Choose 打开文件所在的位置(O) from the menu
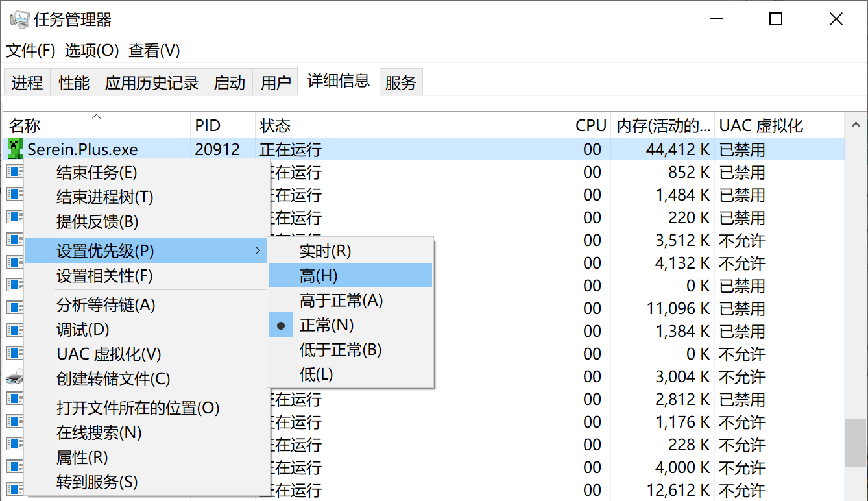The width and height of the screenshot is (868, 501). point(147,408)
